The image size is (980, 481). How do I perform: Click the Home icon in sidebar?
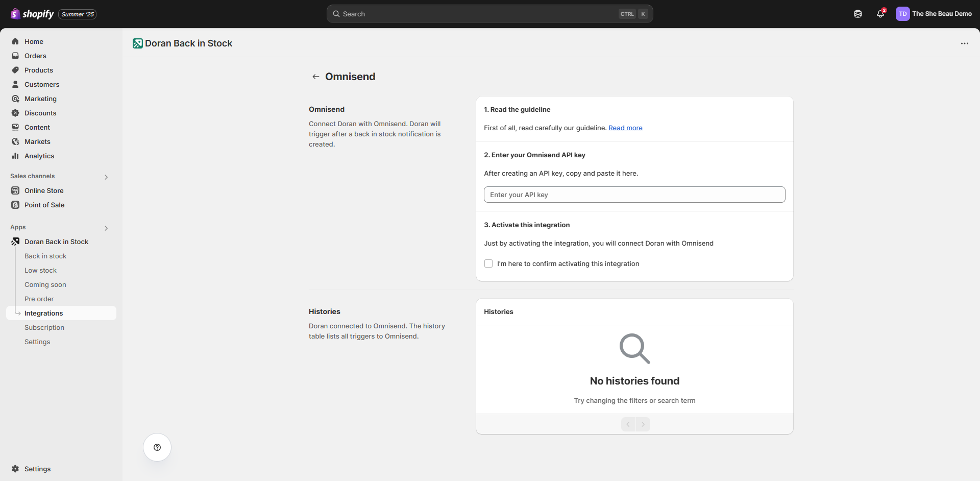click(x=15, y=41)
